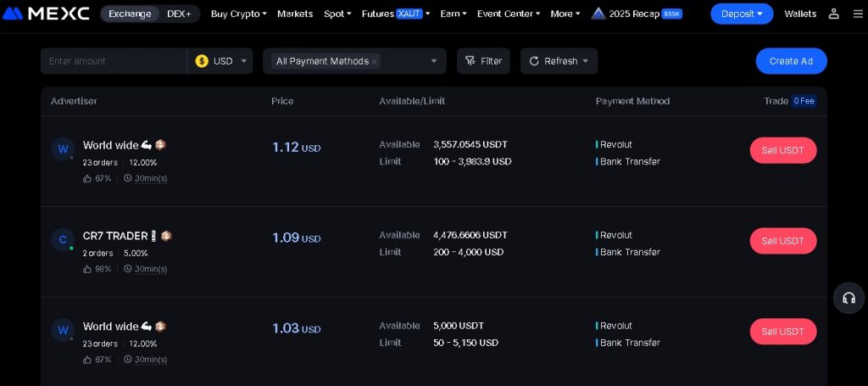Click 2 orders under CR7 TRADER
The image size is (868, 386).
(x=98, y=253)
